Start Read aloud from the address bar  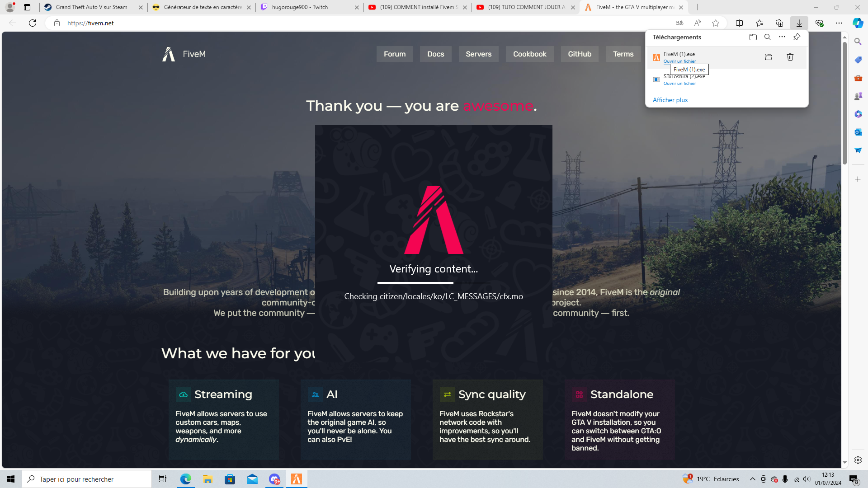697,23
